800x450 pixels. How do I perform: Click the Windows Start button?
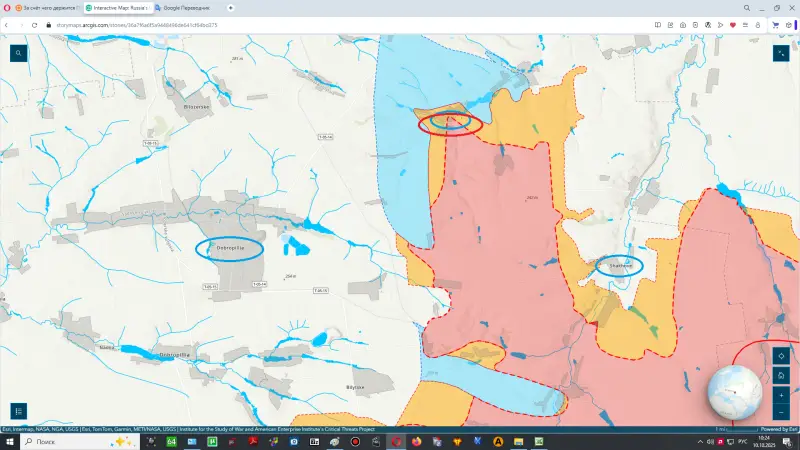coord(8,441)
